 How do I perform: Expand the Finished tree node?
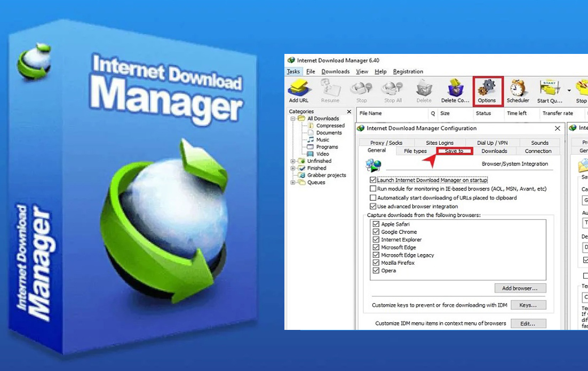pos(293,168)
